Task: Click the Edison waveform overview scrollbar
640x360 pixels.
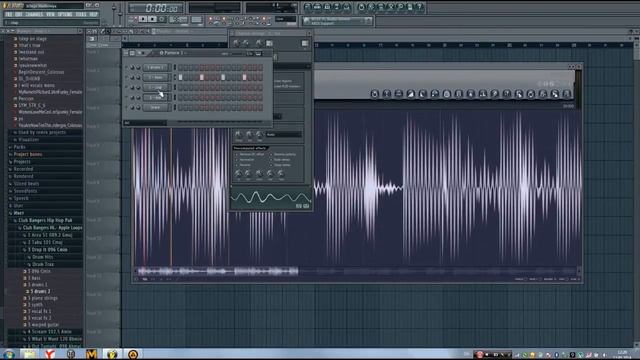Action: (x=357, y=271)
